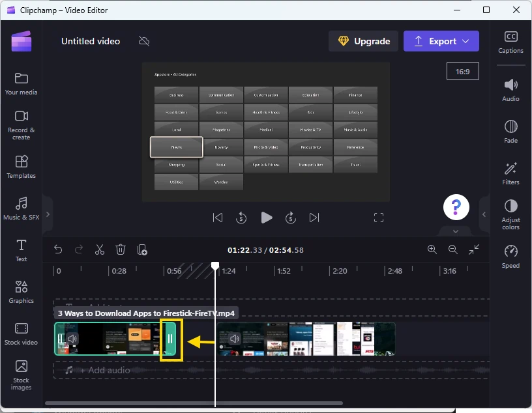Select the second timeline video clip
The height and width of the screenshot is (413, 532).
coord(306,339)
